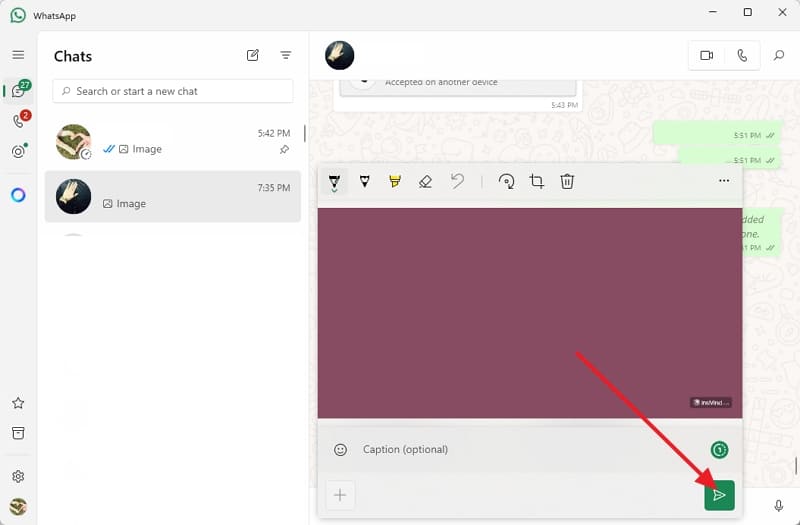Add another attachment with the plus button

tap(340, 495)
